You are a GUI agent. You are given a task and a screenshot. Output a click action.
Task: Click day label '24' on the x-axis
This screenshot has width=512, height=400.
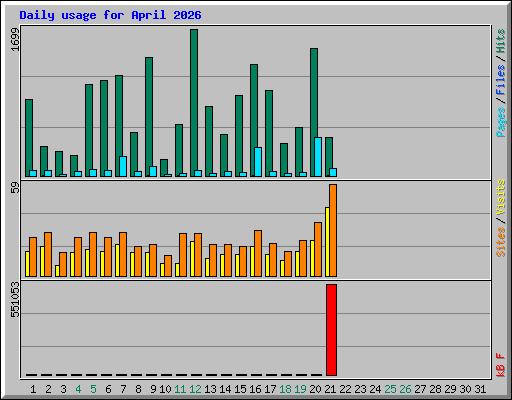pyautogui.click(x=375, y=389)
